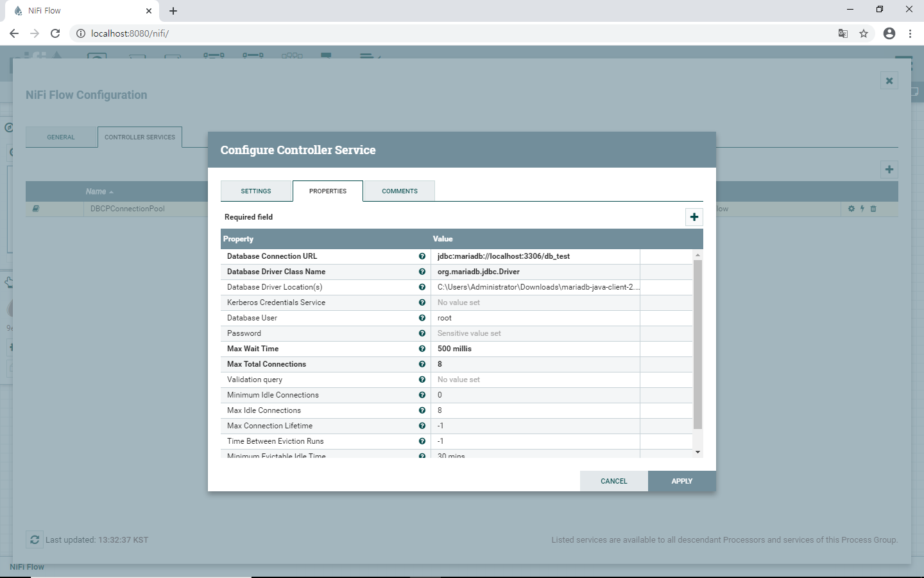Open the Chrome profile menu
The width and height of the screenshot is (924, 578).
[x=889, y=33]
